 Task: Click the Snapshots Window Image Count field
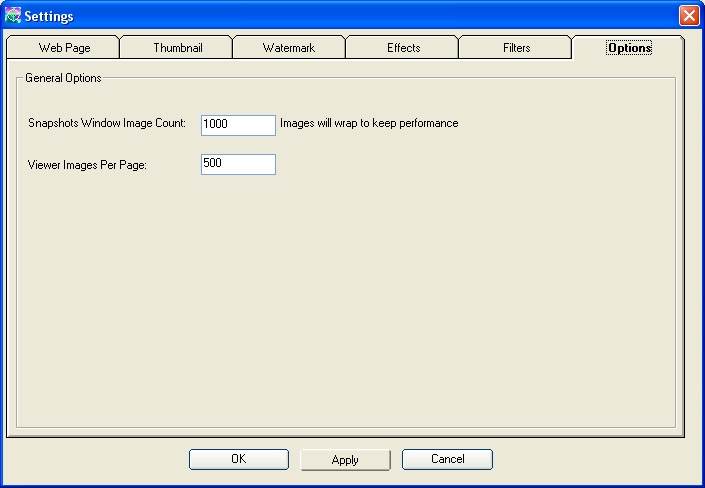[x=238, y=125]
